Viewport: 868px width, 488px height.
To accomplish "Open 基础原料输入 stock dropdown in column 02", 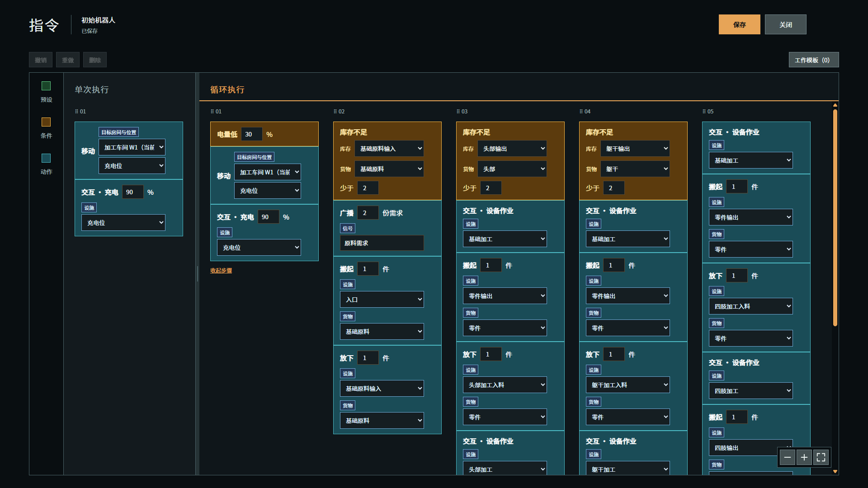I will pos(389,148).
